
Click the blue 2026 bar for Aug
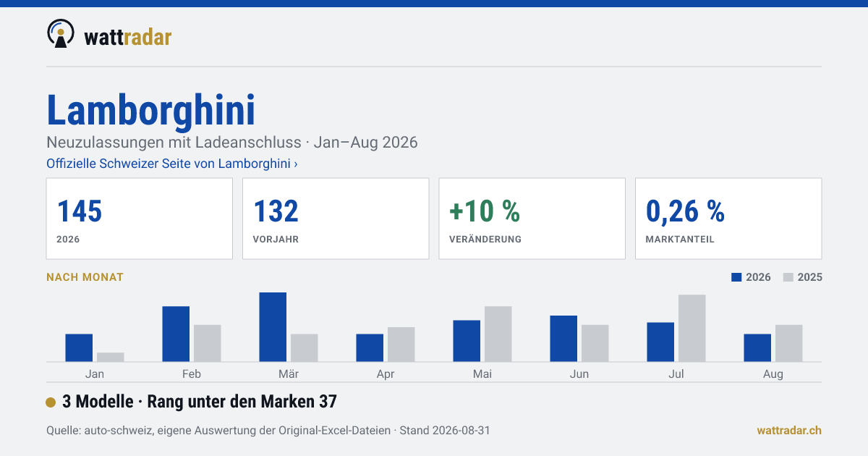click(757, 348)
